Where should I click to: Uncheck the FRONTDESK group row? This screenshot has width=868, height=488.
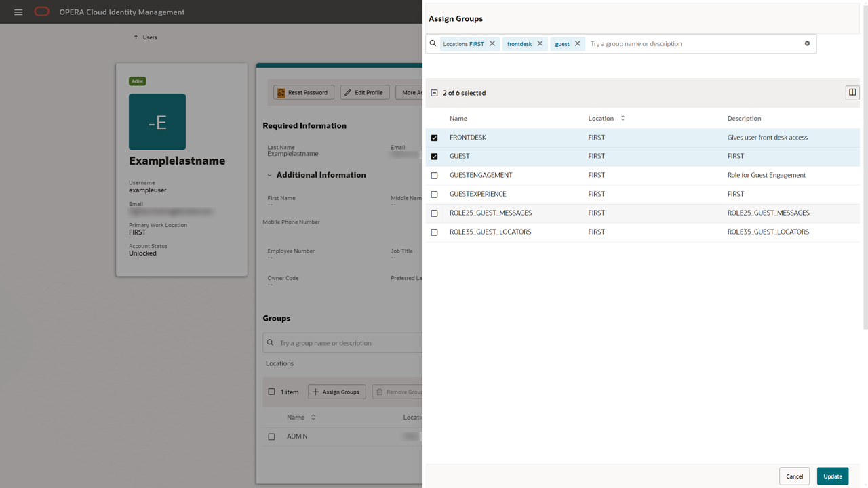(x=434, y=138)
